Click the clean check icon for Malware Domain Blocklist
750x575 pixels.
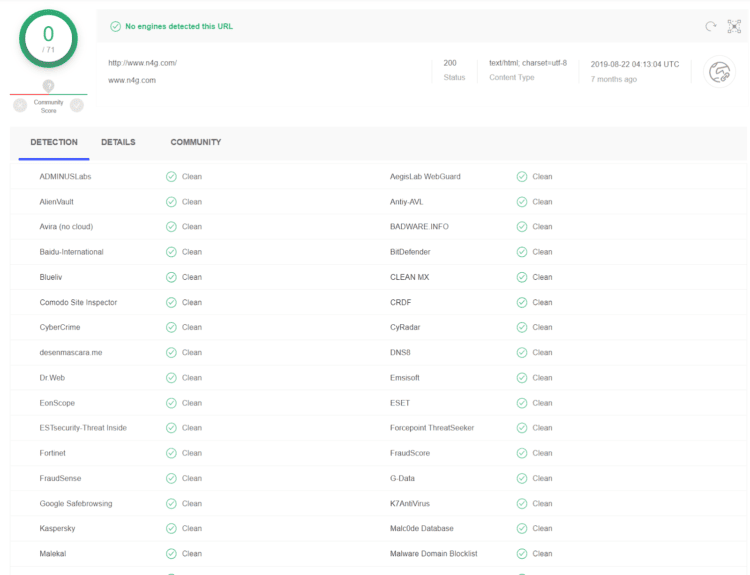(x=522, y=554)
